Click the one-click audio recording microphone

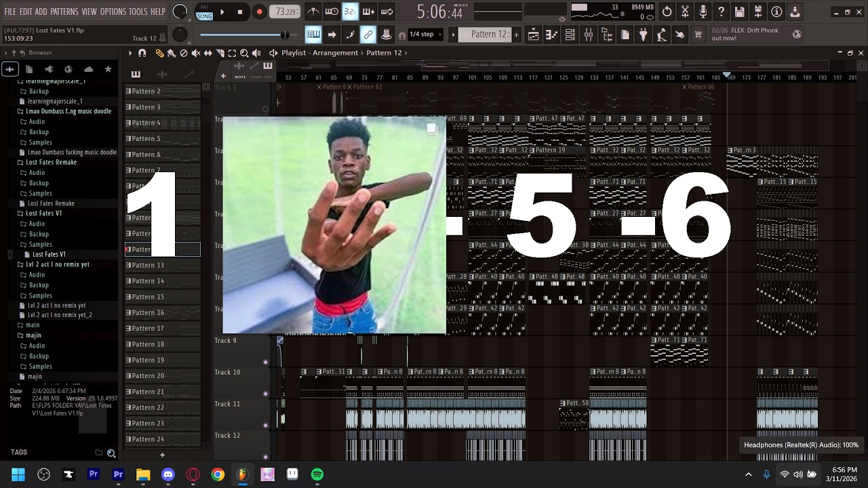tap(703, 12)
